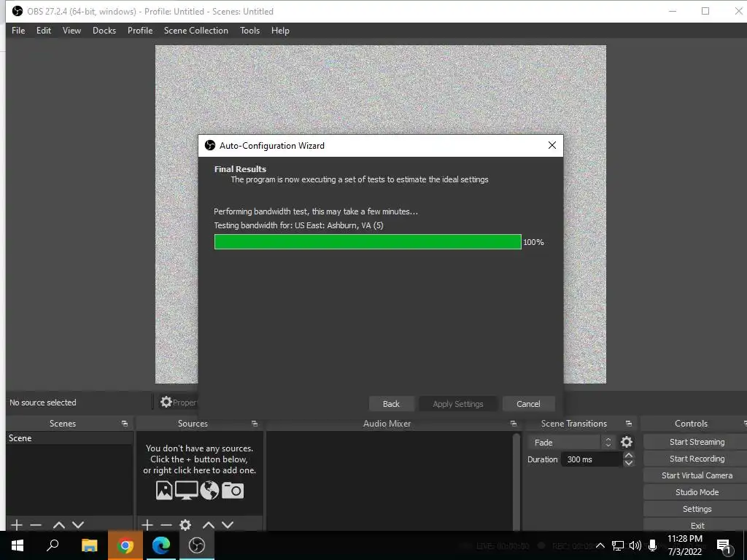The image size is (747, 560).
Task: Close the Auto-Configuration Wizard dialog
Action: tap(551, 145)
